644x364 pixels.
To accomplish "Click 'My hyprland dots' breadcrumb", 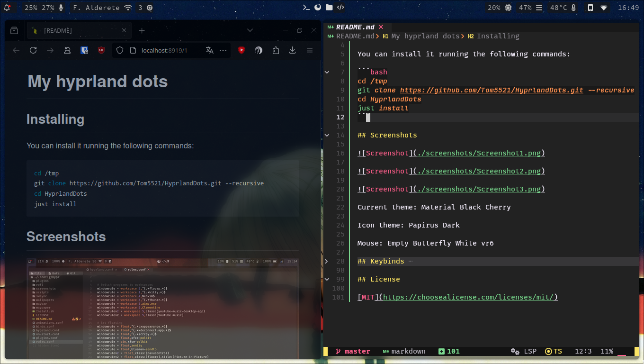I will [x=425, y=36].
